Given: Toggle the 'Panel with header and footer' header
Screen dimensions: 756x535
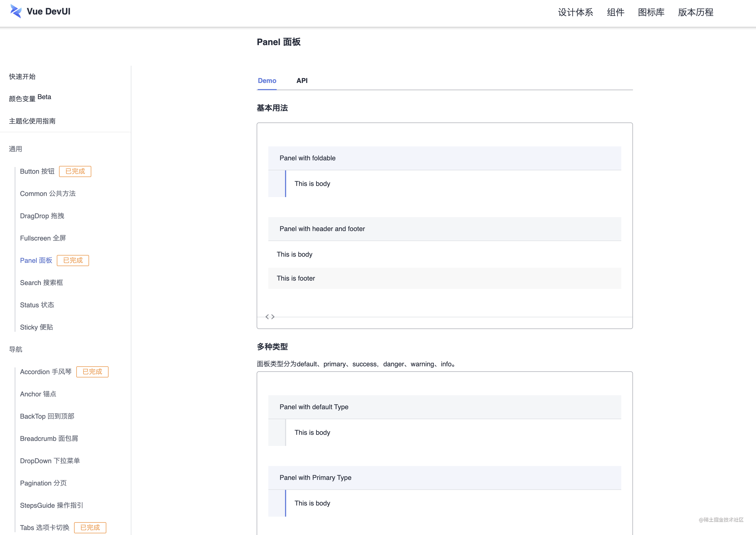Looking at the screenshot, I should (444, 229).
